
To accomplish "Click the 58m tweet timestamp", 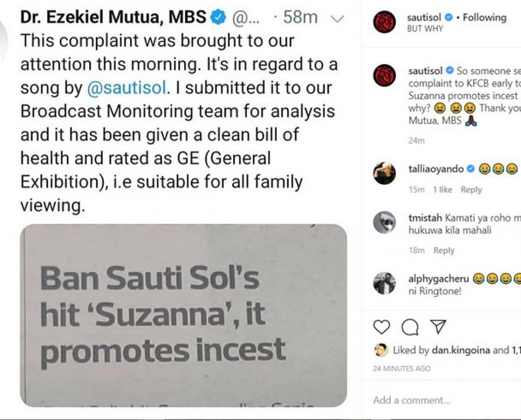I will point(300,18).
